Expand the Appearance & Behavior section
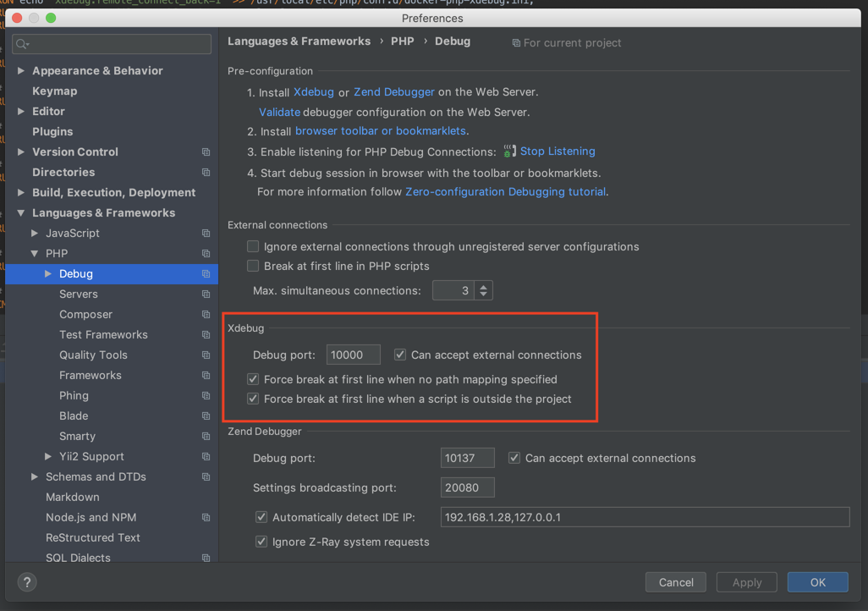Image resolution: width=868 pixels, height=611 pixels. (21, 71)
